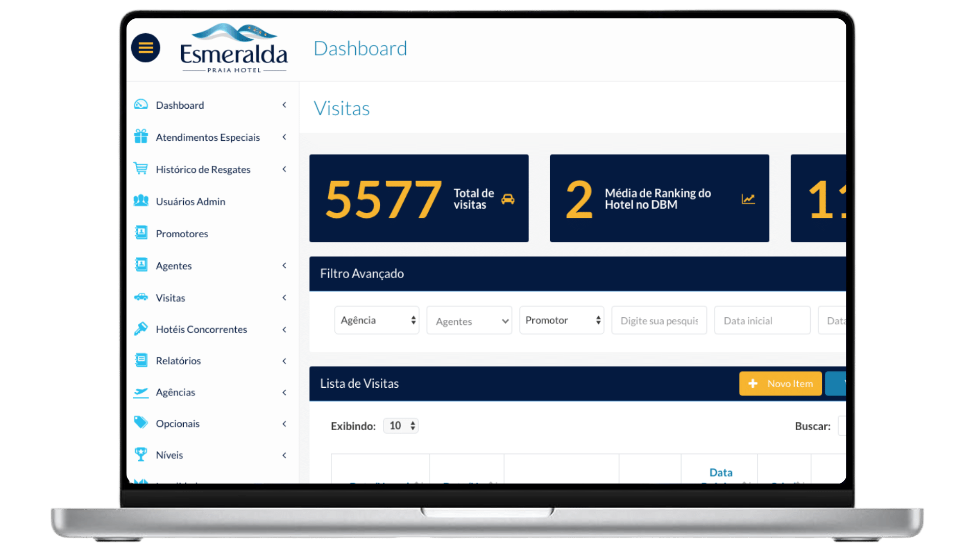This screenshot has width=980, height=551.
Task: Click the Total de visitas 5577 card
Action: tap(419, 198)
